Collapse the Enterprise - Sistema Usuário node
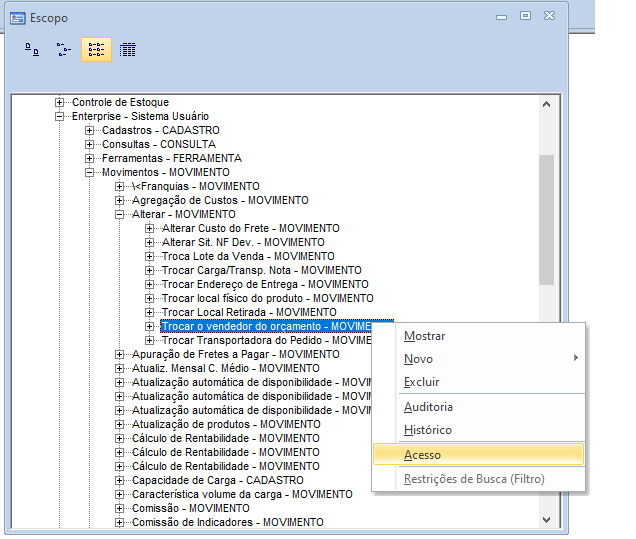Viewport: 636px width, 539px height. pos(60,117)
